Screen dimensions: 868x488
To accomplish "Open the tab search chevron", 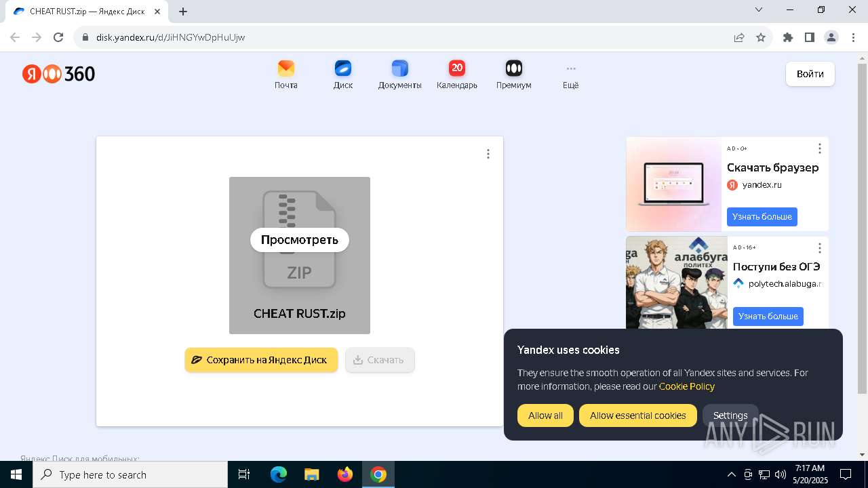I will tap(759, 9).
